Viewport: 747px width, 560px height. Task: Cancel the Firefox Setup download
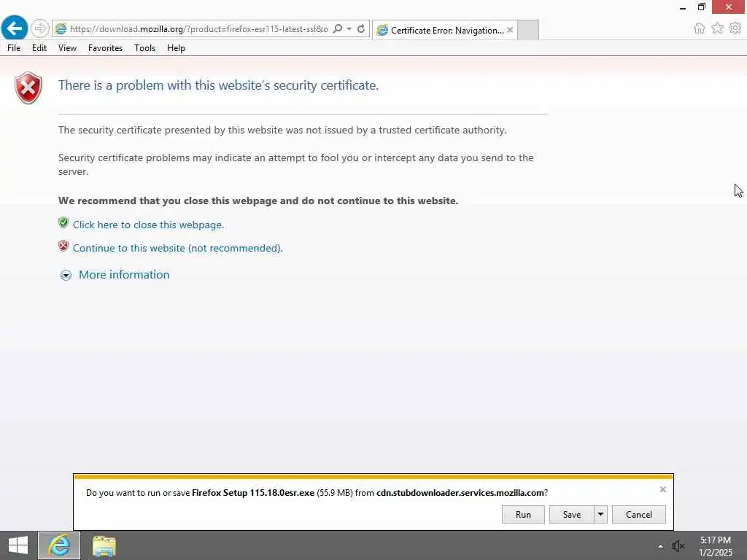click(x=639, y=514)
